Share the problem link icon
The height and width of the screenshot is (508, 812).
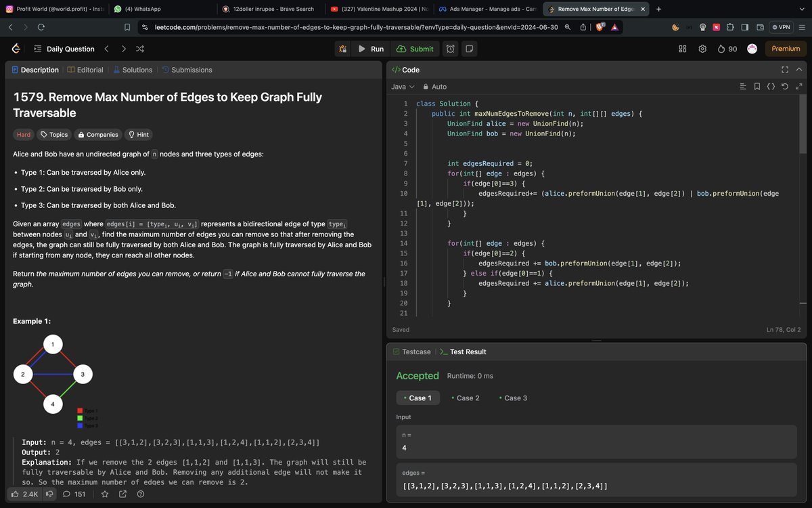coord(122,494)
